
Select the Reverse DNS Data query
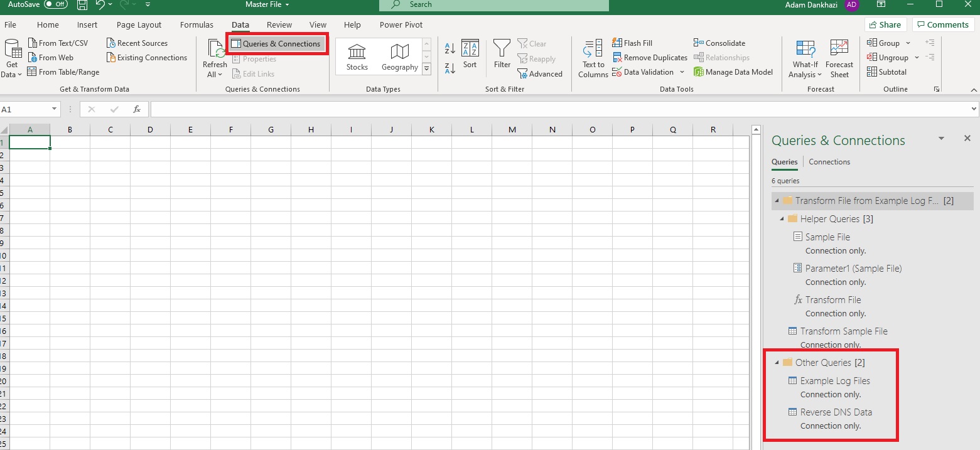(836, 412)
